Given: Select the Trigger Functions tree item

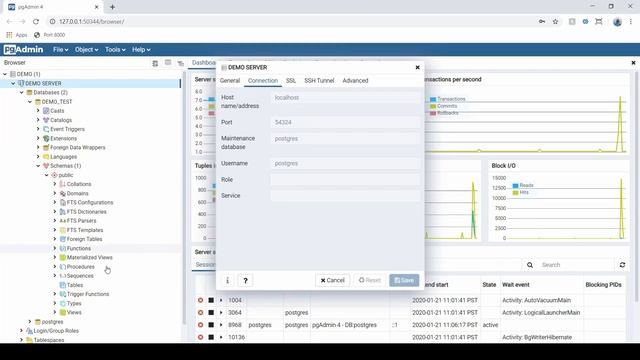Looking at the screenshot, I should coord(88,294).
